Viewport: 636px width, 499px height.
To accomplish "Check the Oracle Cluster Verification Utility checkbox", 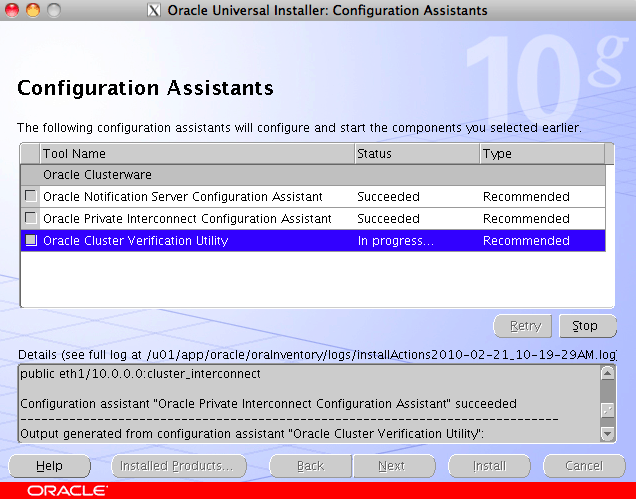I will 31,241.
